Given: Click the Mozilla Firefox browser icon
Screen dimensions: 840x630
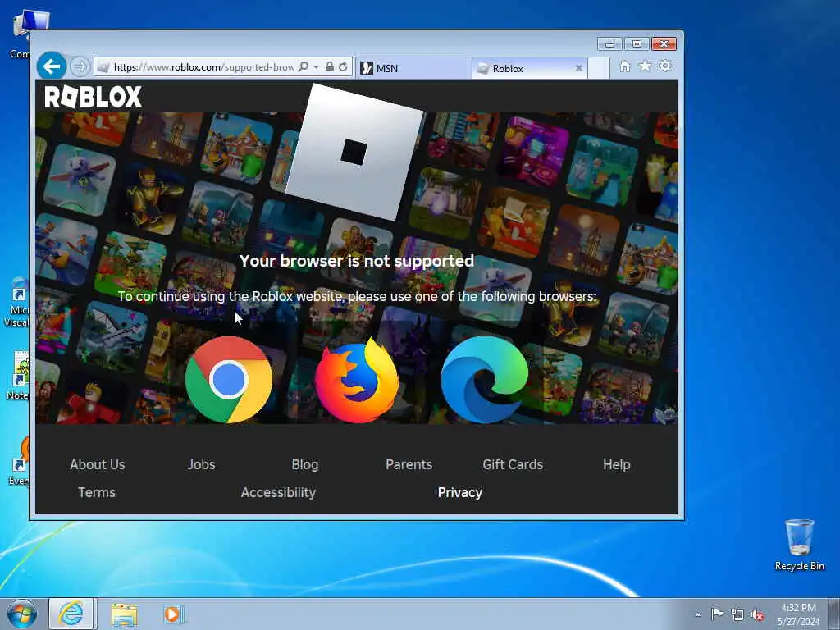Looking at the screenshot, I should (x=357, y=380).
